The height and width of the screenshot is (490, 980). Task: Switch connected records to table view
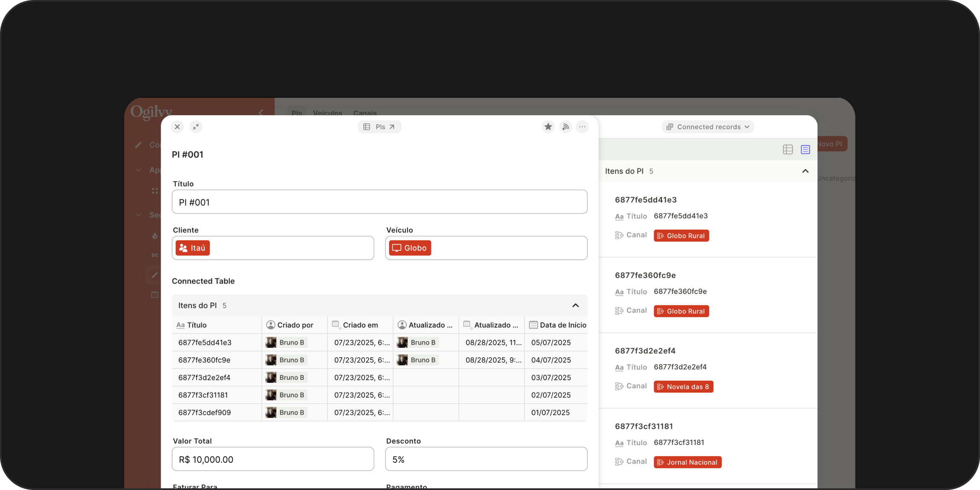tap(788, 149)
